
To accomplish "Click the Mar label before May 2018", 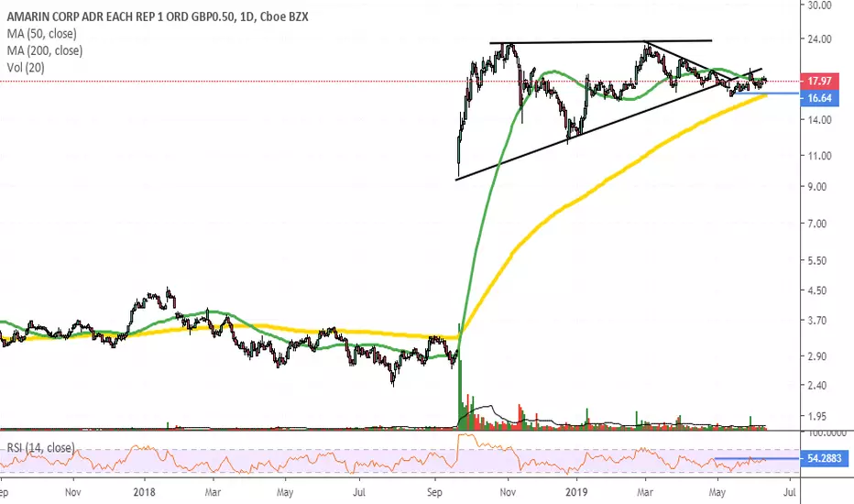I will (x=213, y=492).
